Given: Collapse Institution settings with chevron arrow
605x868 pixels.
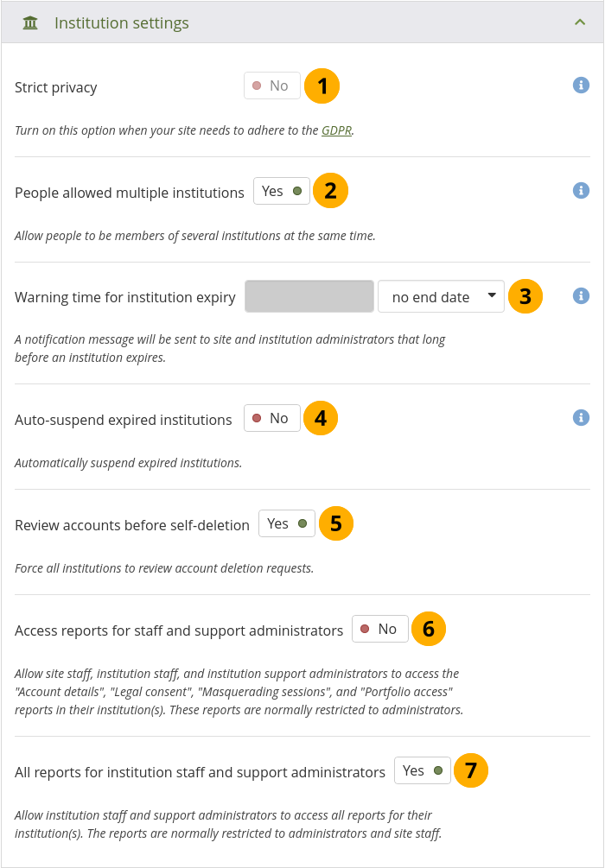Looking at the screenshot, I should tap(580, 23).
